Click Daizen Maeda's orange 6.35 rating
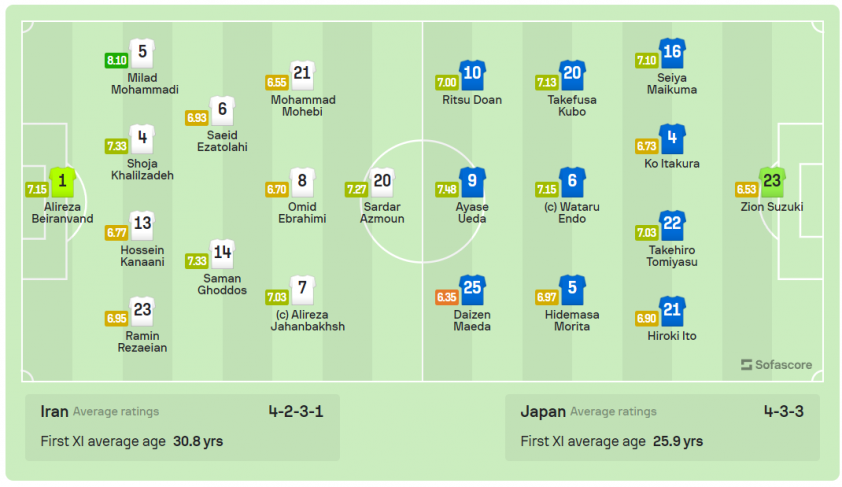Screen dimensions: 842x487 click(x=447, y=297)
